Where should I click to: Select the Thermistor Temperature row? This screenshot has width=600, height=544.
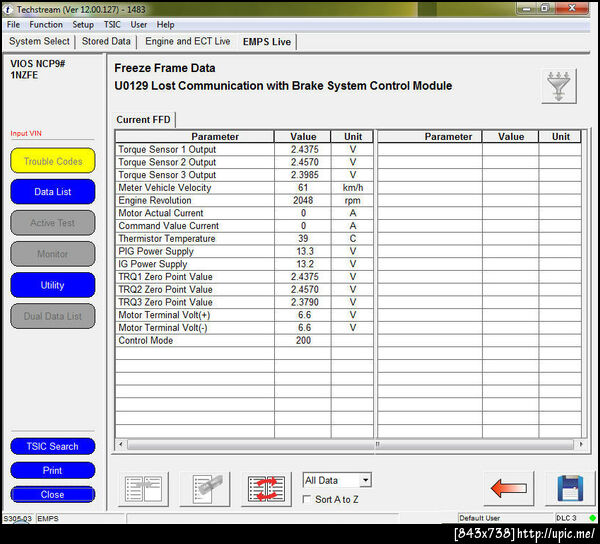244,239
